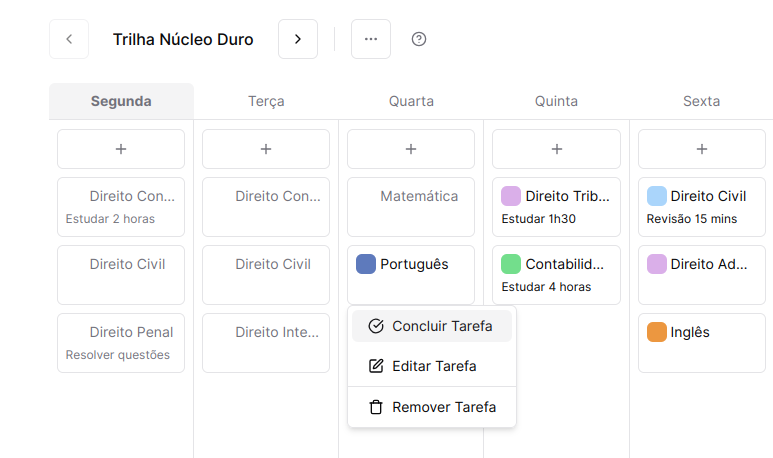The height and width of the screenshot is (458, 773).
Task: Go to the next trail with right chevron
Action: 298,39
